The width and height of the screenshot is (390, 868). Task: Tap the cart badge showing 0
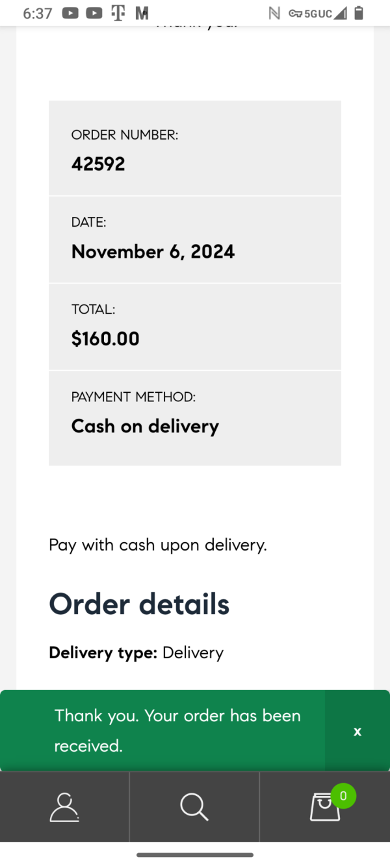(343, 796)
